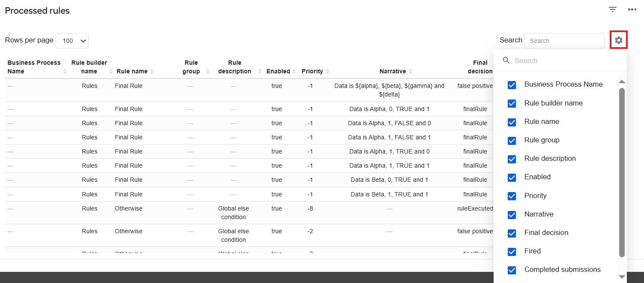Click 'Global else condition' in priority -2 row
644x283 pixels.
[x=234, y=235]
